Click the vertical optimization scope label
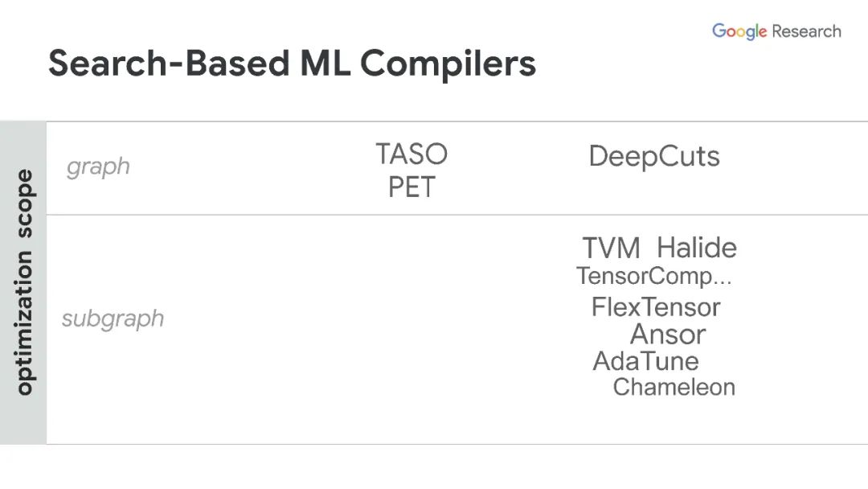The image size is (868, 489). point(24,282)
